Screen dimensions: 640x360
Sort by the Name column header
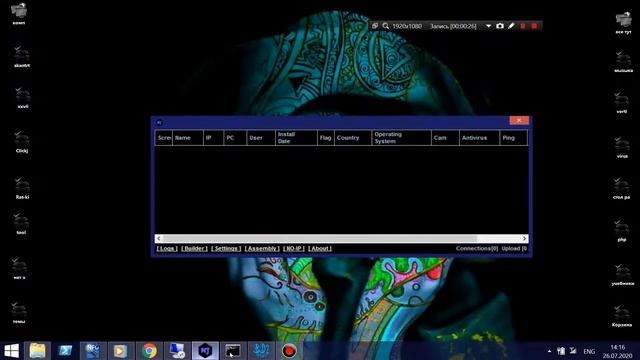[188, 138]
